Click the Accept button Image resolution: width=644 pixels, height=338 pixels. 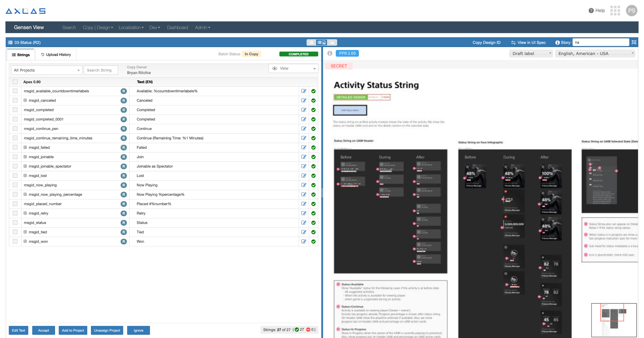coord(43,330)
